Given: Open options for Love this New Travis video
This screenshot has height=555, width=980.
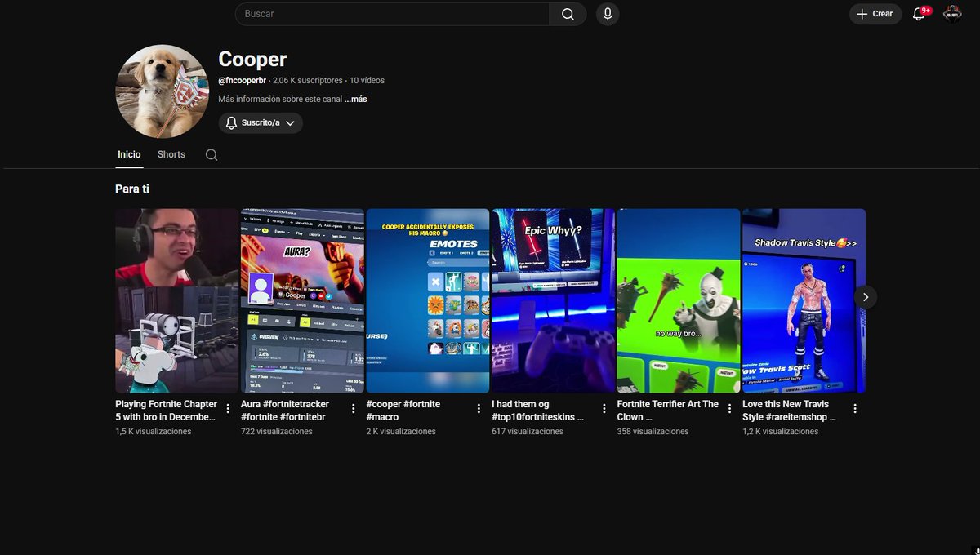Looking at the screenshot, I should pyautogui.click(x=855, y=409).
